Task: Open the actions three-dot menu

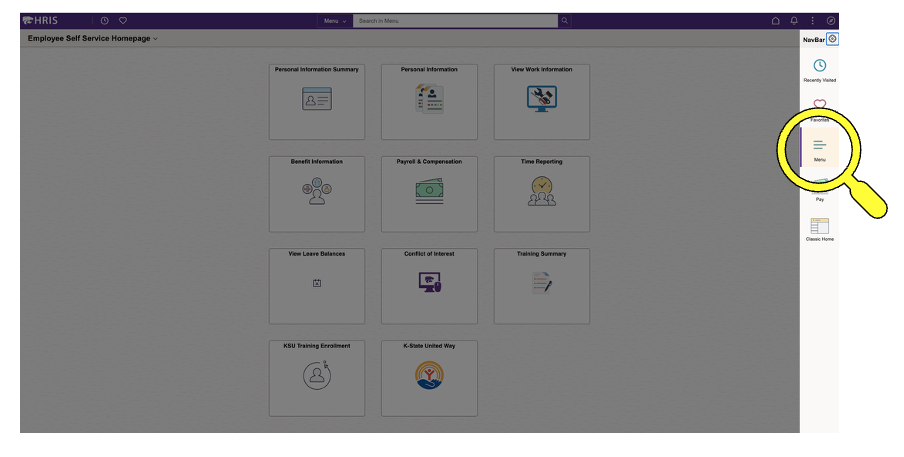Action: click(x=812, y=21)
